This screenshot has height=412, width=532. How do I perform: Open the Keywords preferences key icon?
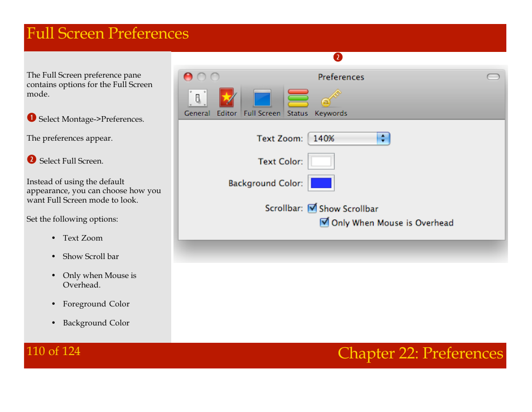coord(331,103)
